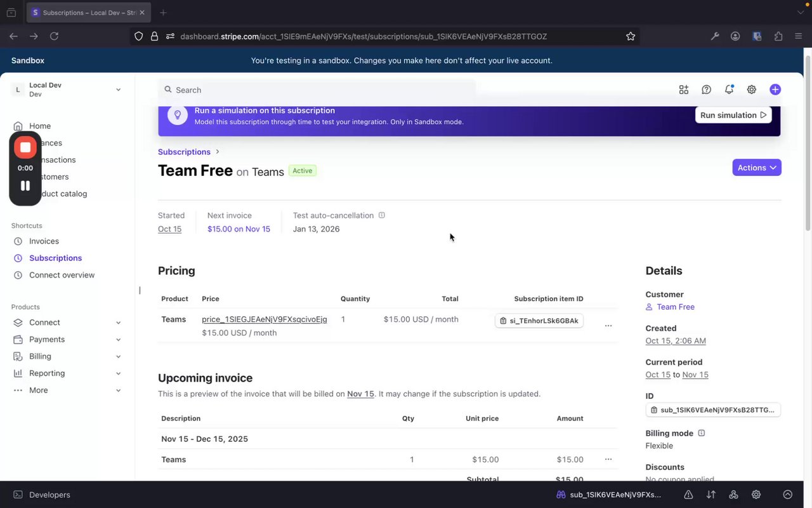Click the purple plus create button
Viewport: 812px width, 508px height.
coord(775,90)
